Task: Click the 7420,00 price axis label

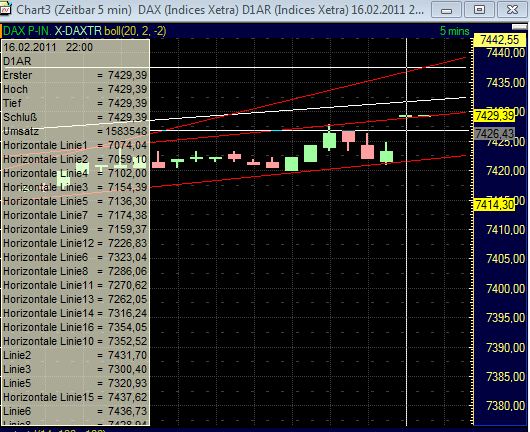Action: point(505,171)
